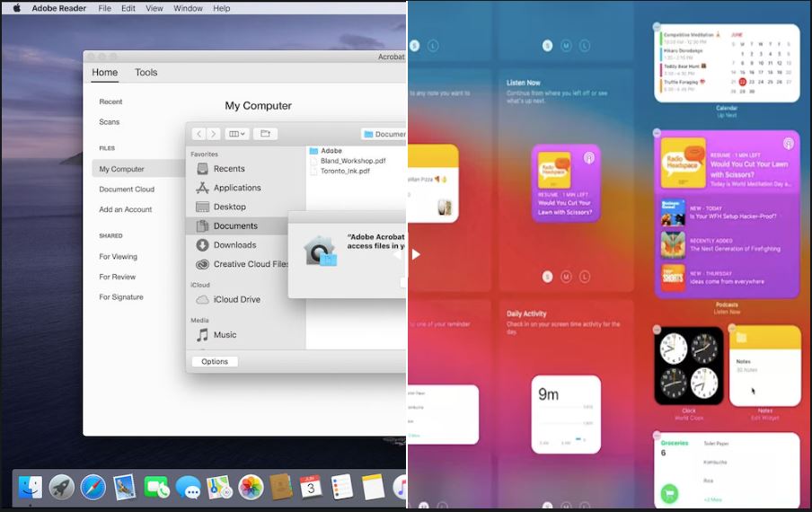Open Maps from the Dock
Image resolution: width=812 pixels, height=512 pixels.
pyautogui.click(x=219, y=487)
